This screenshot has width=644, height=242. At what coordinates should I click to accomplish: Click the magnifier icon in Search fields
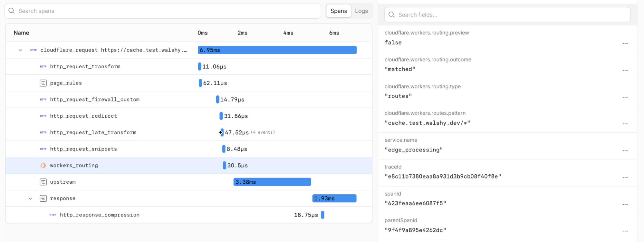[x=391, y=15]
